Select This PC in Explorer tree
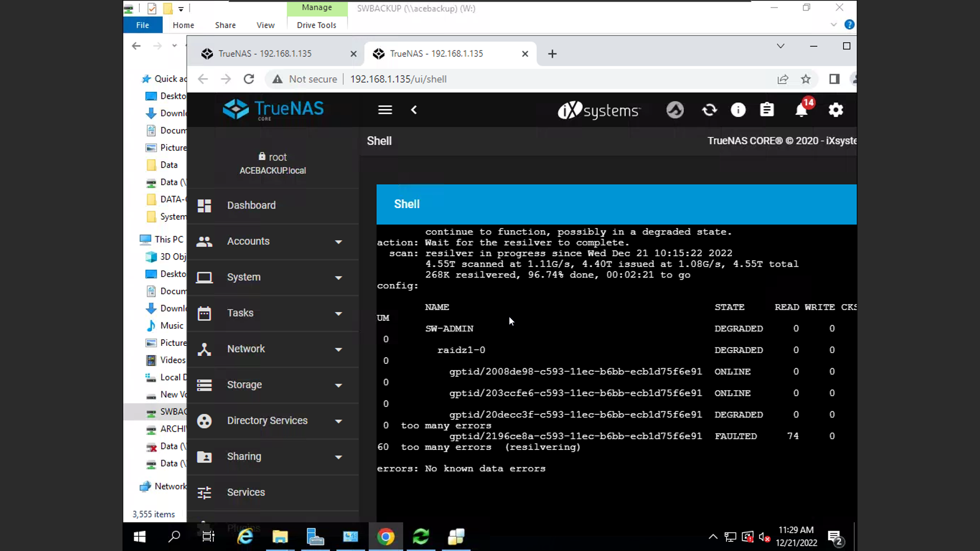The image size is (980, 551). pos(168,239)
